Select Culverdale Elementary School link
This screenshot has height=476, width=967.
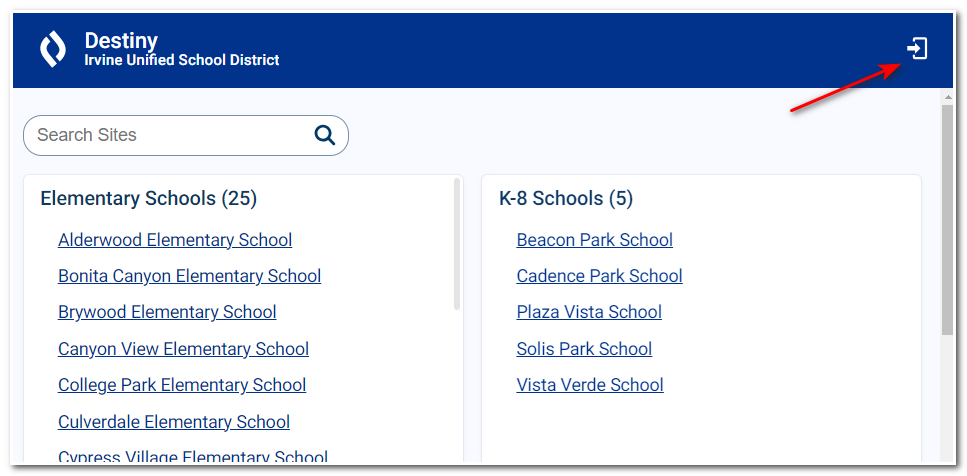click(174, 422)
